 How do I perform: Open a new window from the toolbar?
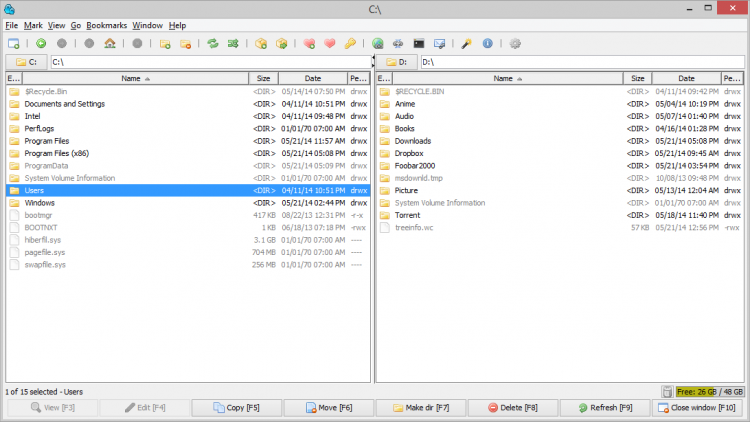[x=14, y=44]
